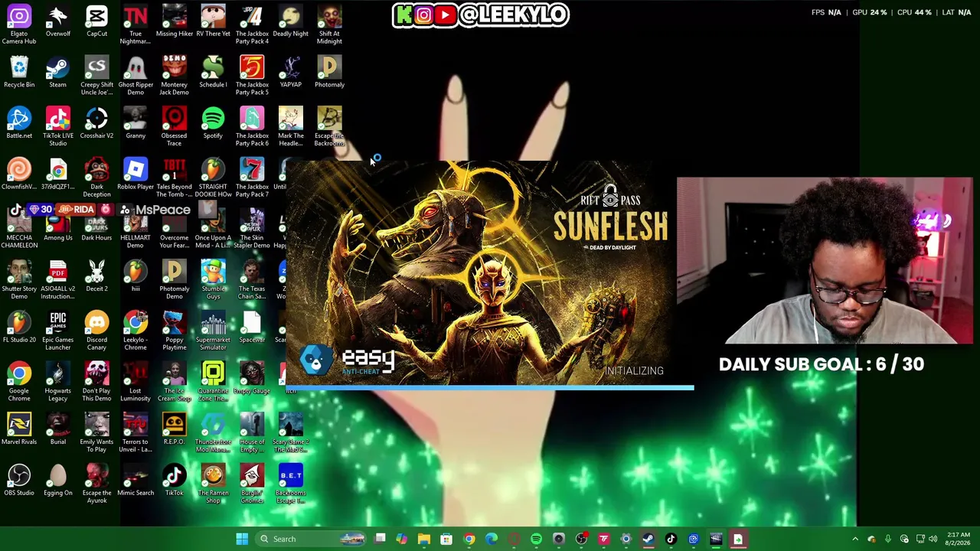Select the Spacewar file icon
980x551 pixels.
[x=252, y=328]
